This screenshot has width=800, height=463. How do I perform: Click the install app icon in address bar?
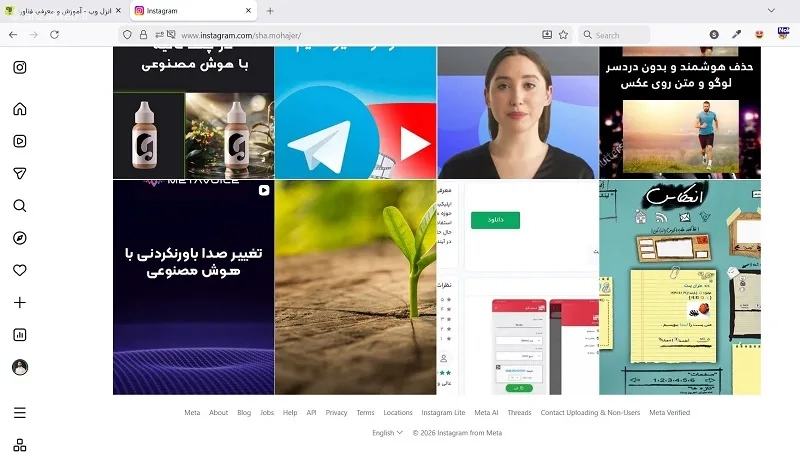coord(547,35)
